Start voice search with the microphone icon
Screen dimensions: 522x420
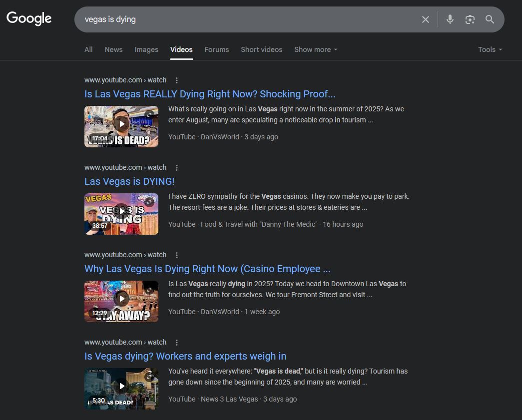click(450, 19)
